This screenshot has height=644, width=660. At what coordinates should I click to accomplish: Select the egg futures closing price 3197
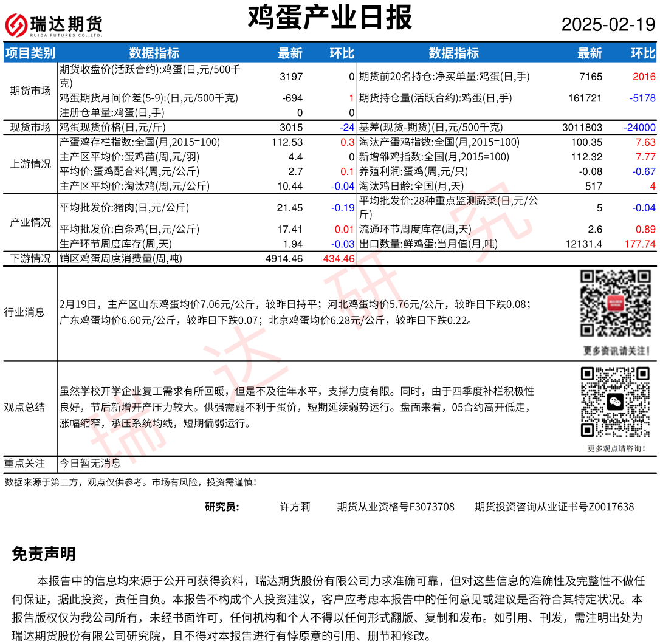tap(290, 77)
